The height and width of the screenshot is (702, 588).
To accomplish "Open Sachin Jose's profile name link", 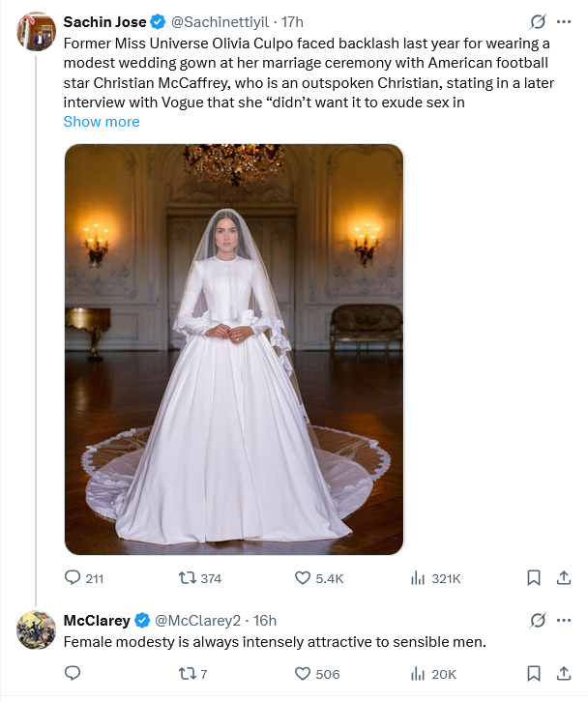I will pyautogui.click(x=104, y=21).
